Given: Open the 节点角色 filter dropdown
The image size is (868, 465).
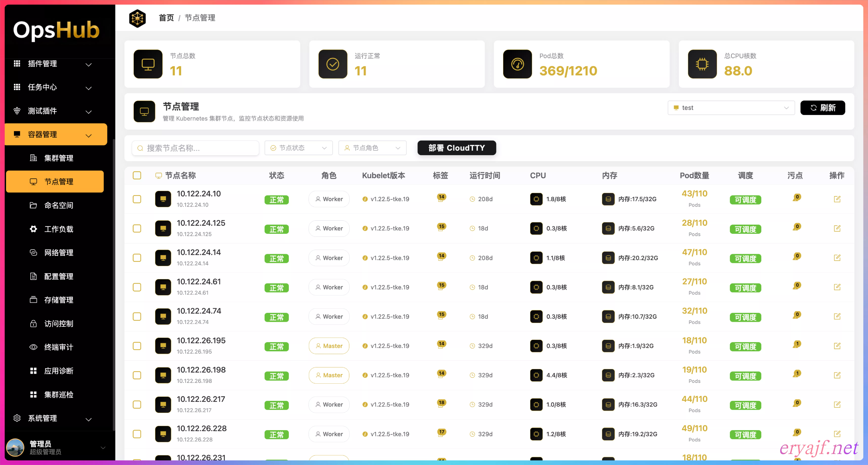Looking at the screenshot, I should [x=372, y=148].
